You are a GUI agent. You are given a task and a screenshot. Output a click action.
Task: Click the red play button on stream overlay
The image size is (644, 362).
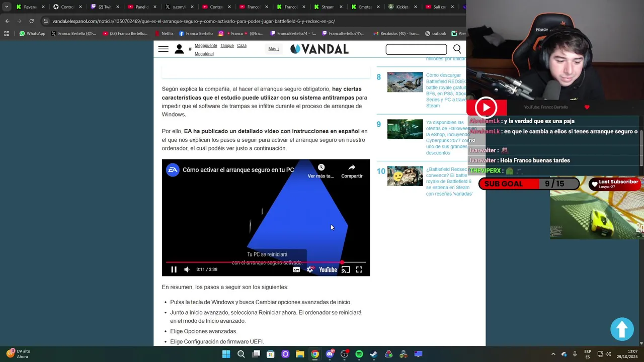click(x=486, y=107)
